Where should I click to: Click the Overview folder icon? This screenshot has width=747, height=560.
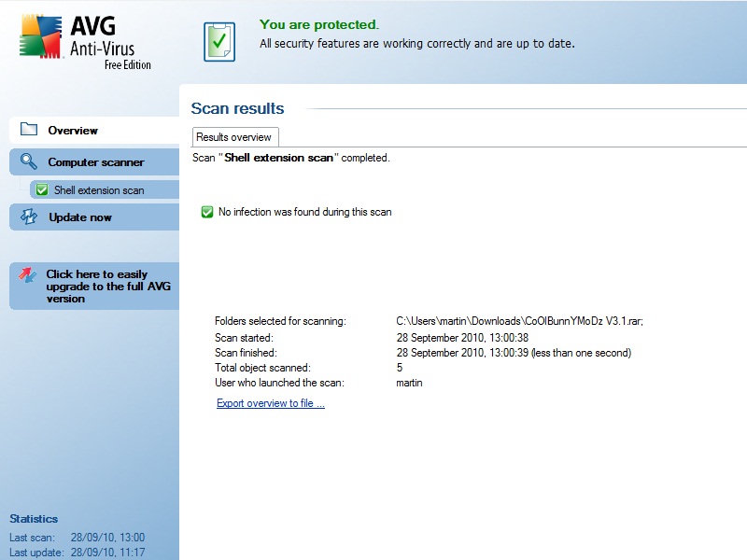29,129
